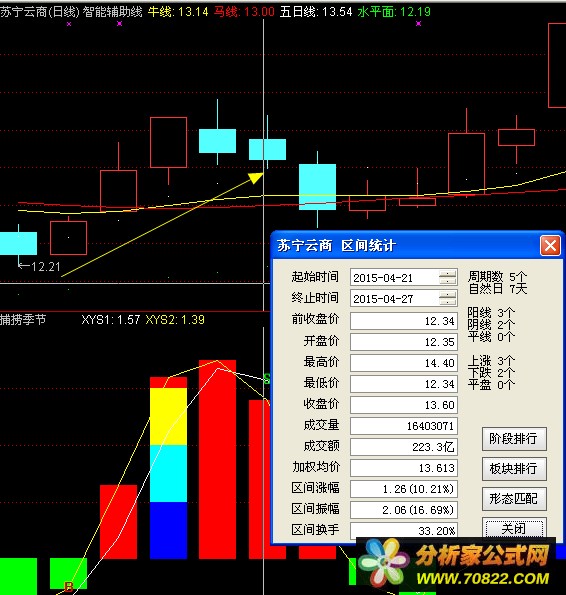Click the 关闭 button in the dialog

(514, 528)
